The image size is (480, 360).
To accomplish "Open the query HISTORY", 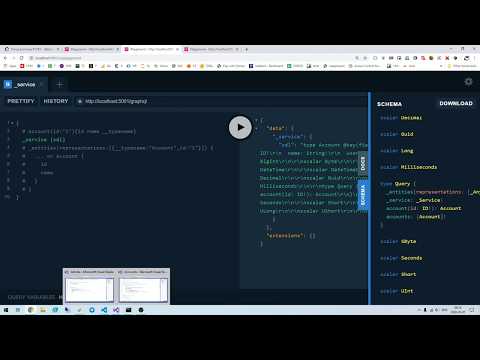I will point(56,101).
